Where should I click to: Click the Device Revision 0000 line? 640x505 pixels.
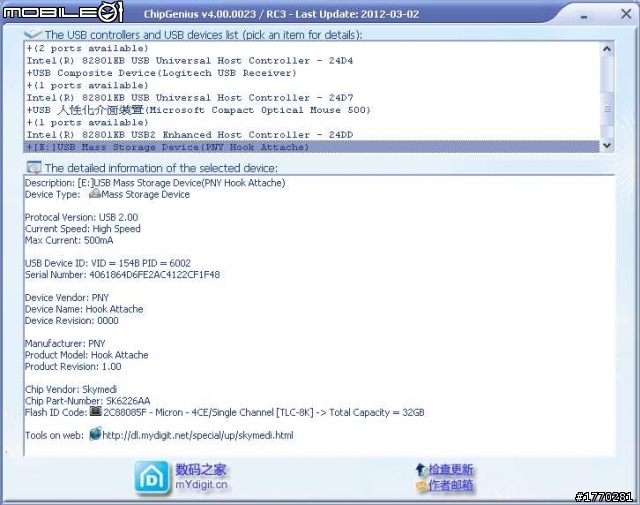point(71,320)
